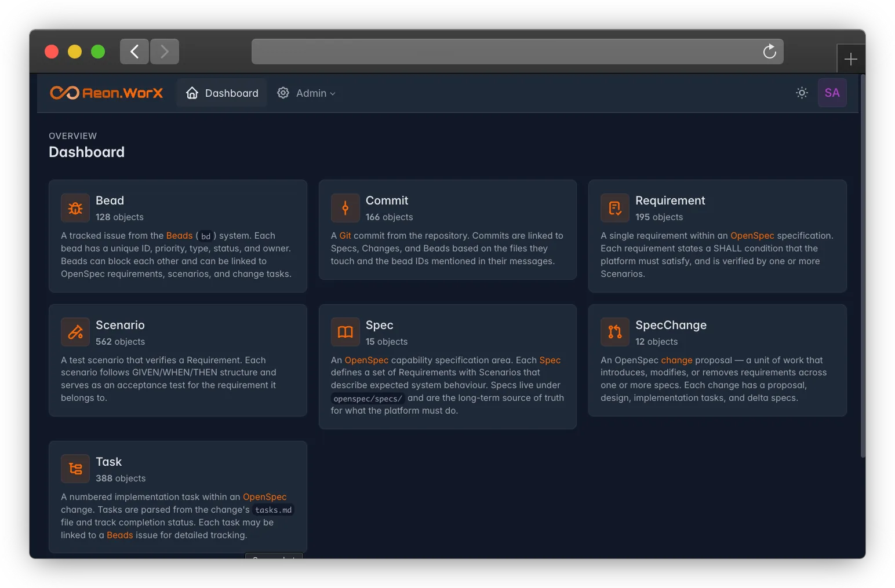Click '166 objects' count text
The width and height of the screenshot is (895, 588).
[x=389, y=217]
